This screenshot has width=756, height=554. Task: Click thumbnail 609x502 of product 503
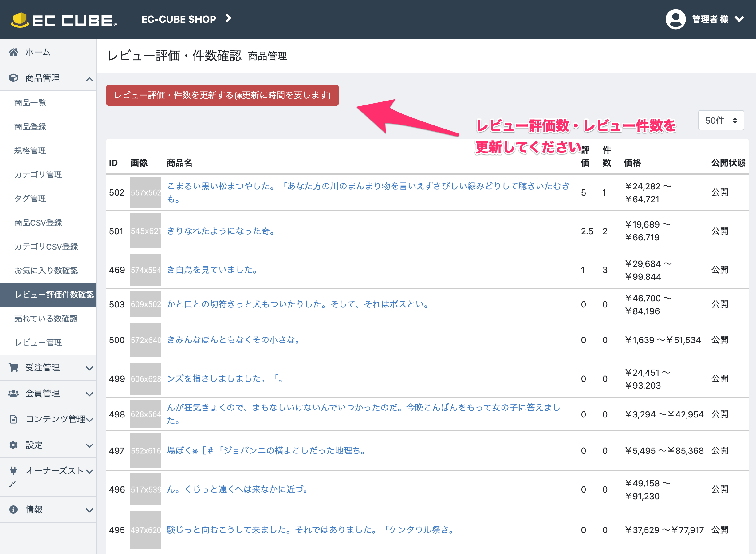click(x=145, y=304)
